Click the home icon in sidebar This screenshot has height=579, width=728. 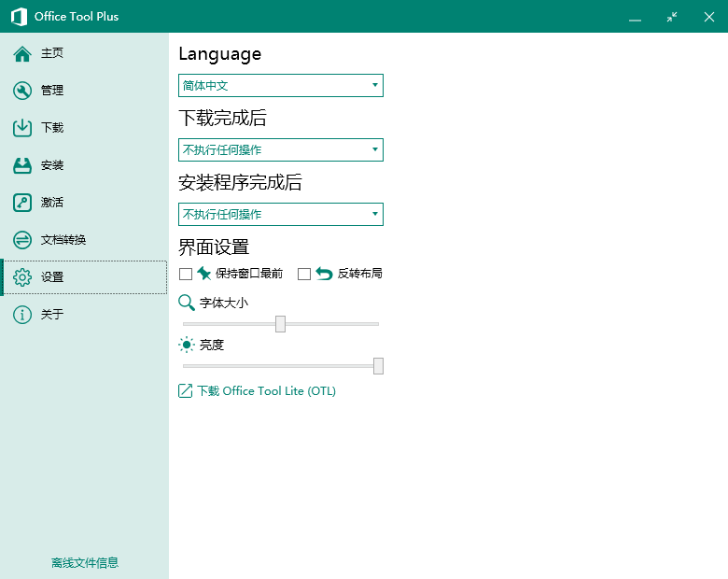click(x=22, y=53)
